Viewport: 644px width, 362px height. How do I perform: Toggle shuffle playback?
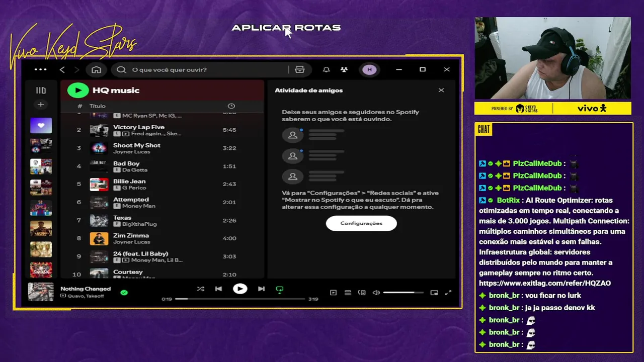(201, 289)
